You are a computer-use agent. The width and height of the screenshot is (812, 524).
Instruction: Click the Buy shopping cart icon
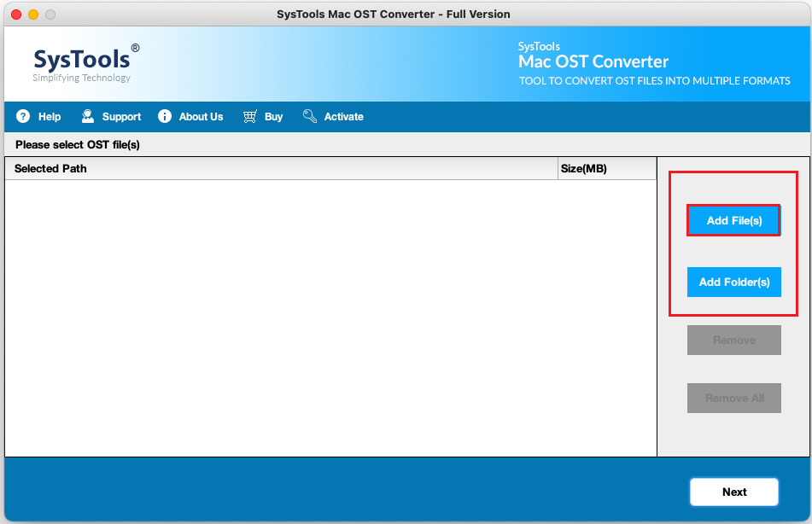pyautogui.click(x=250, y=117)
